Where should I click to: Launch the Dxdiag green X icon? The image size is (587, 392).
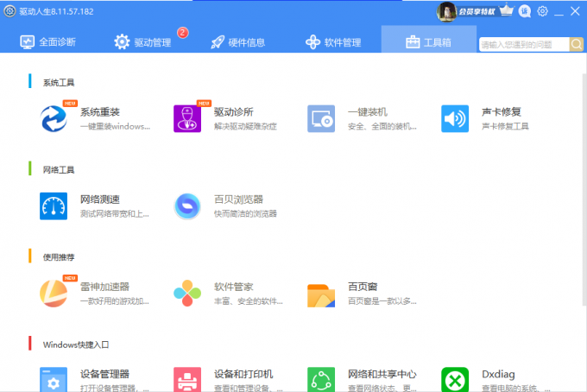[x=455, y=380]
